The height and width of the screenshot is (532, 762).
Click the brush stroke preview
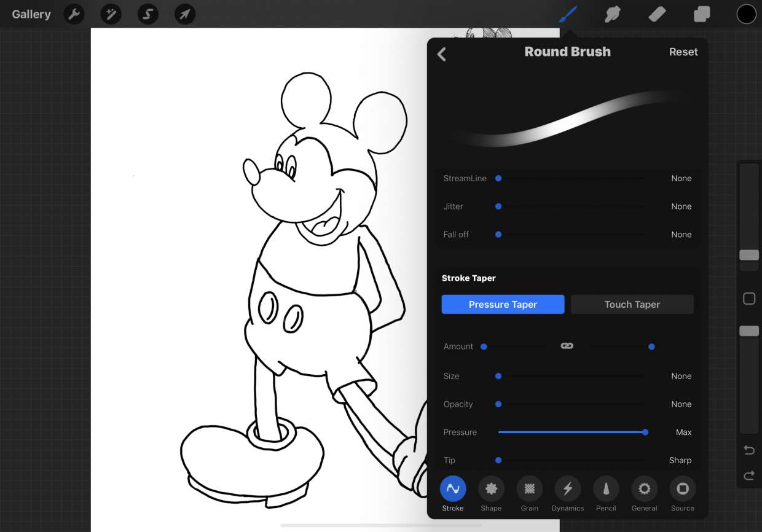567,119
